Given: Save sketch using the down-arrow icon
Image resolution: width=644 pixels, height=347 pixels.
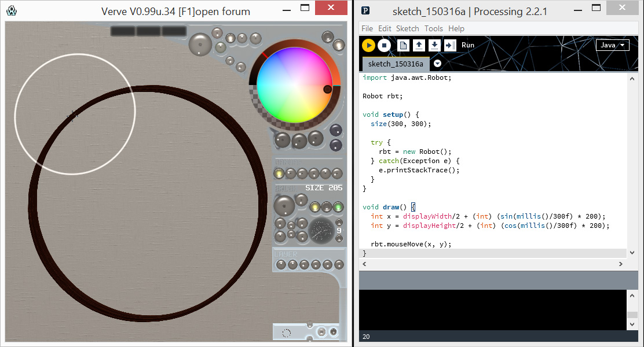Looking at the screenshot, I should point(434,45).
